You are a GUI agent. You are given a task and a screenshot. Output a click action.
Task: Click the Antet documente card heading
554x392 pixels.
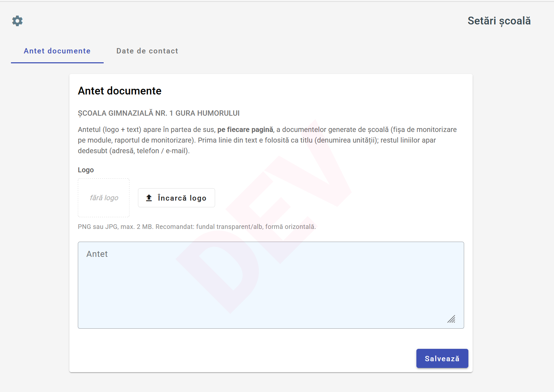coord(120,91)
